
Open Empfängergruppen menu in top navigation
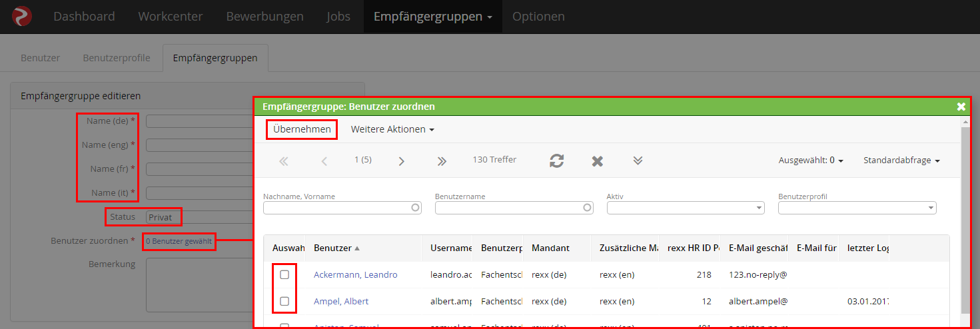pos(433,17)
